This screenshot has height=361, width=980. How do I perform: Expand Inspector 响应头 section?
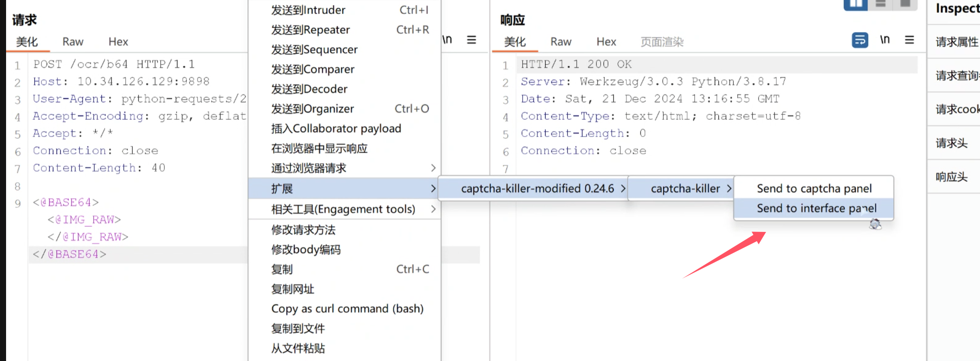click(954, 176)
